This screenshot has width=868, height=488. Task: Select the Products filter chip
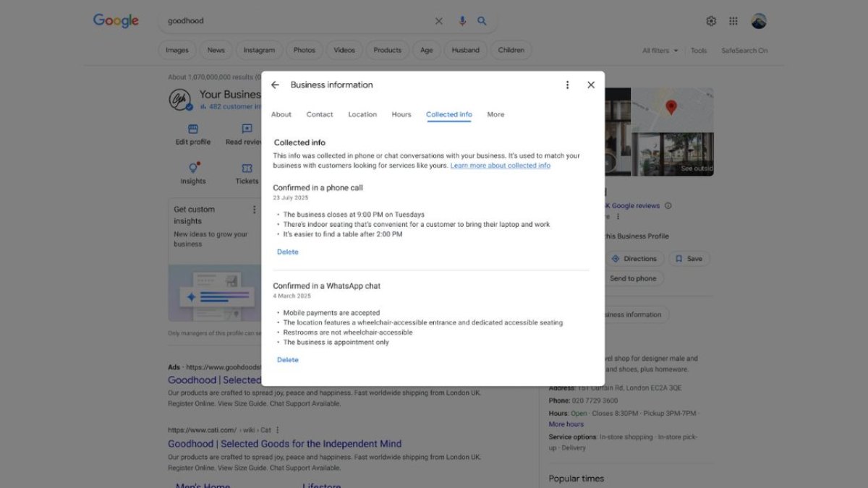[388, 50]
